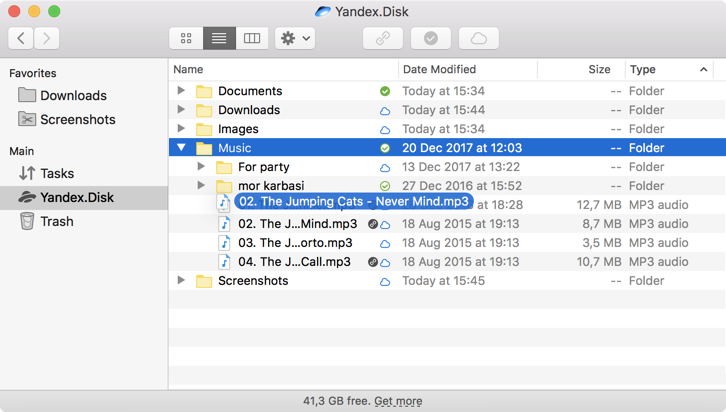The height and width of the screenshot is (412, 726).
Task: Switch to icon grid view
Action: point(186,38)
